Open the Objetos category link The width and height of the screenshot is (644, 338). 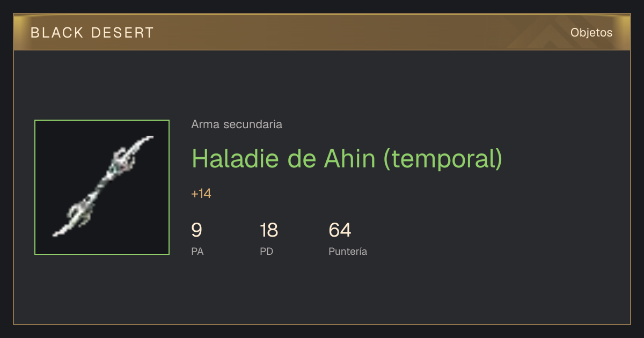[x=591, y=33]
